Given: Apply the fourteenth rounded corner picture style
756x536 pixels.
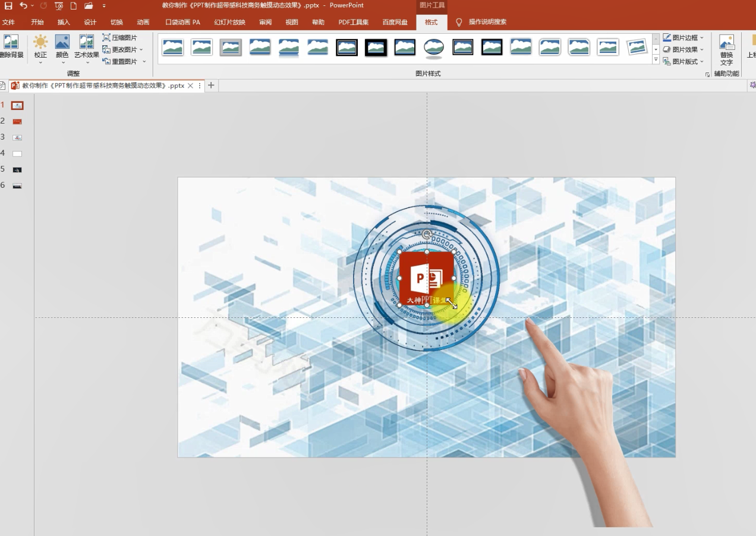Looking at the screenshot, I should coord(550,47).
